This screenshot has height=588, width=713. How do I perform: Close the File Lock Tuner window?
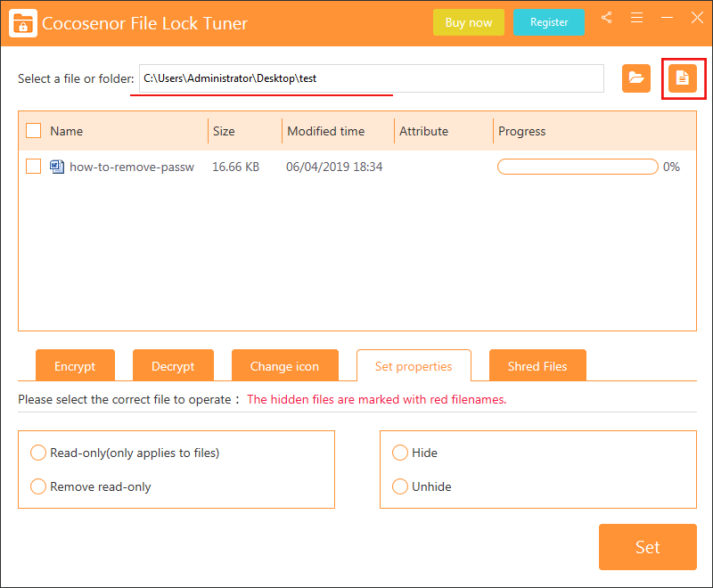coord(697,18)
